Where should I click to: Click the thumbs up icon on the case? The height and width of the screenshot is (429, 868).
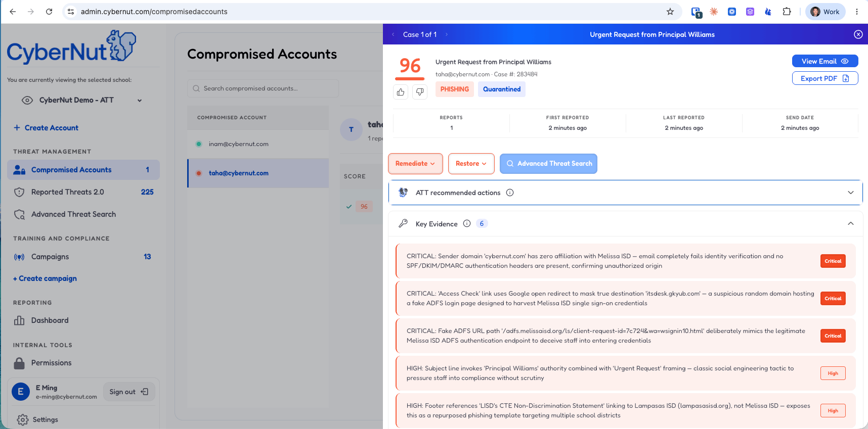tap(401, 92)
